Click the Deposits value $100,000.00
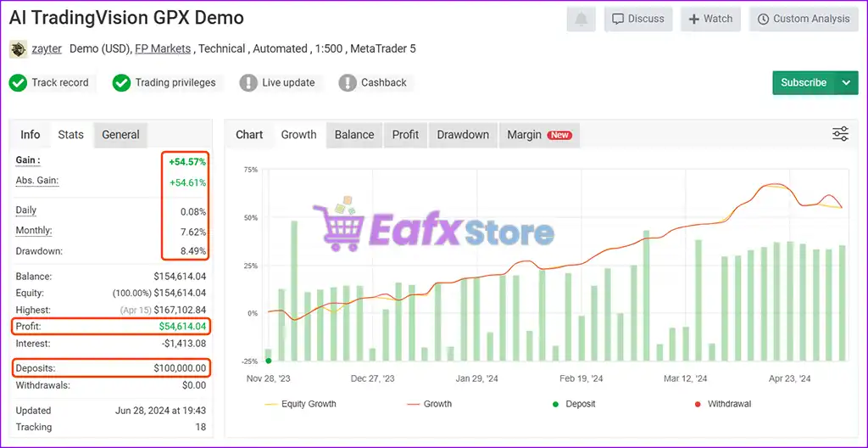 (x=180, y=368)
